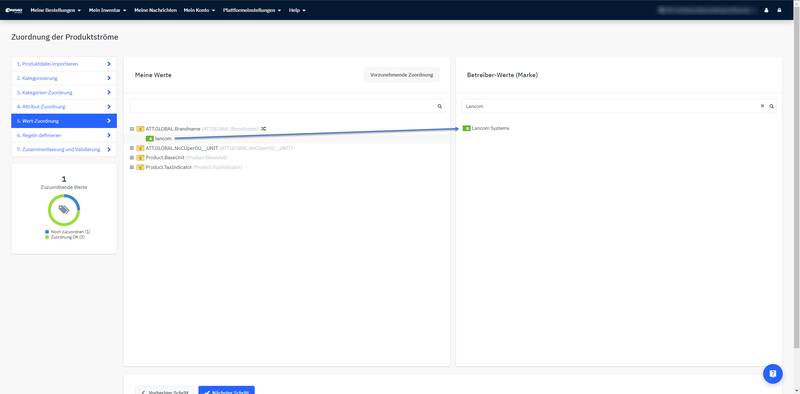Click the yellow icon of ATT.GLOBAL.Brandname

tap(140, 129)
